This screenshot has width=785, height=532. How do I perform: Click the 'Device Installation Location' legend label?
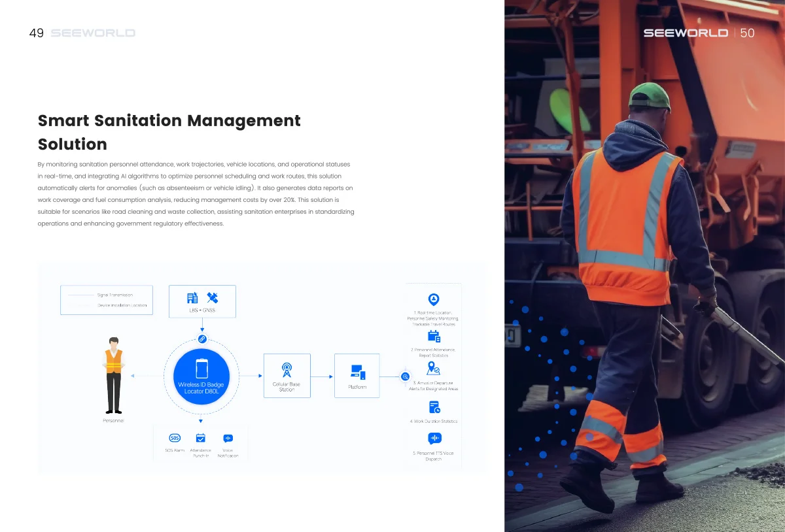tap(122, 305)
